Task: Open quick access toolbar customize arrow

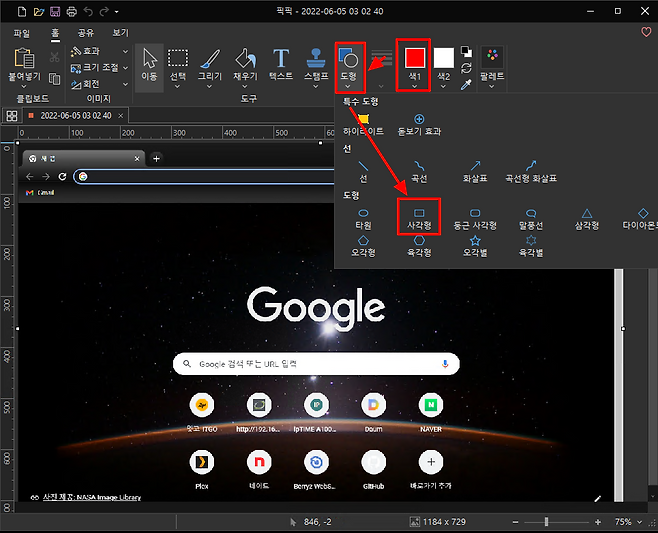Action: [117, 12]
